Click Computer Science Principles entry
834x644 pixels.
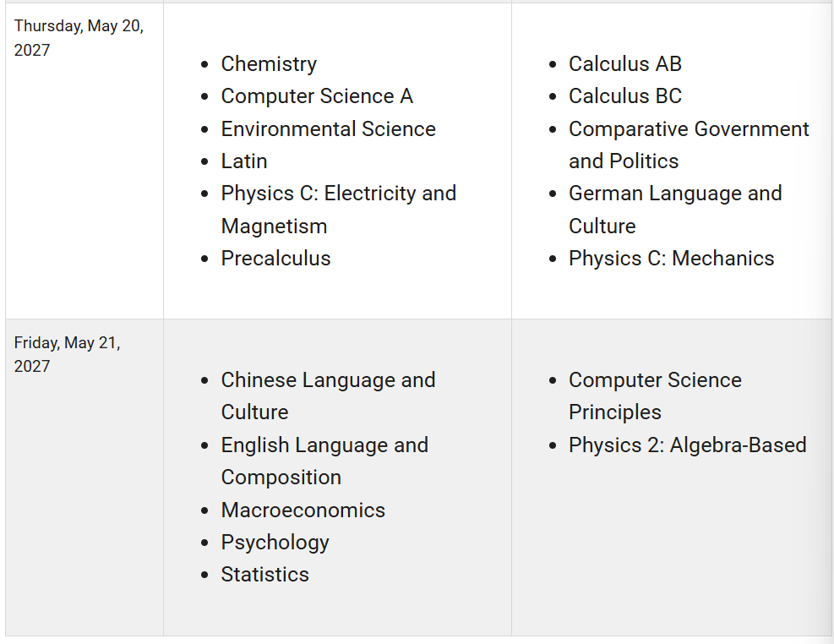(655, 396)
